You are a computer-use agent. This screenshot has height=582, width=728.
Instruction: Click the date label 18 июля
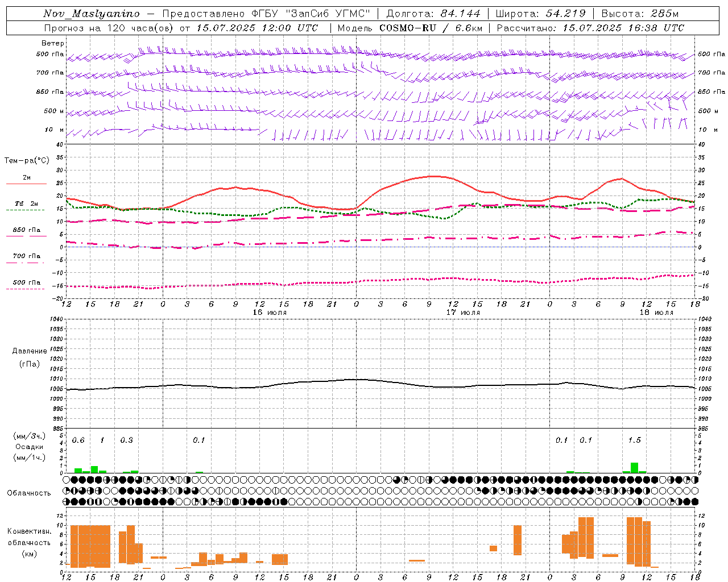(x=656, y=313)
